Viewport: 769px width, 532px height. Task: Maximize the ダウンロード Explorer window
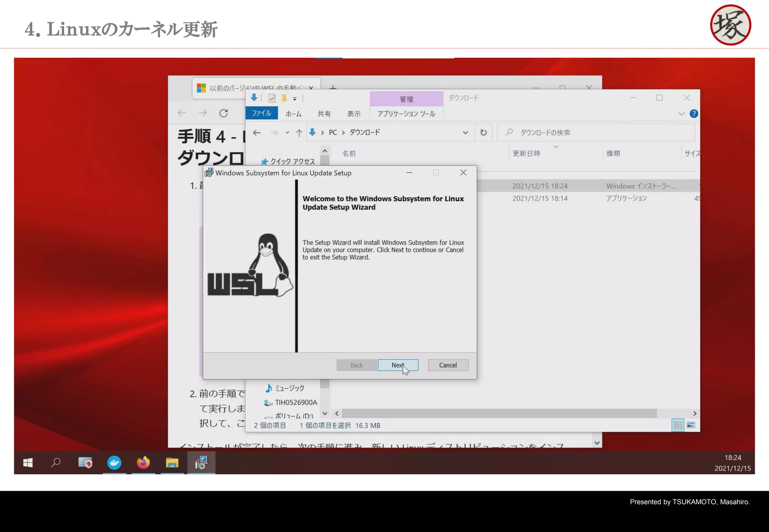pos(659,98)
